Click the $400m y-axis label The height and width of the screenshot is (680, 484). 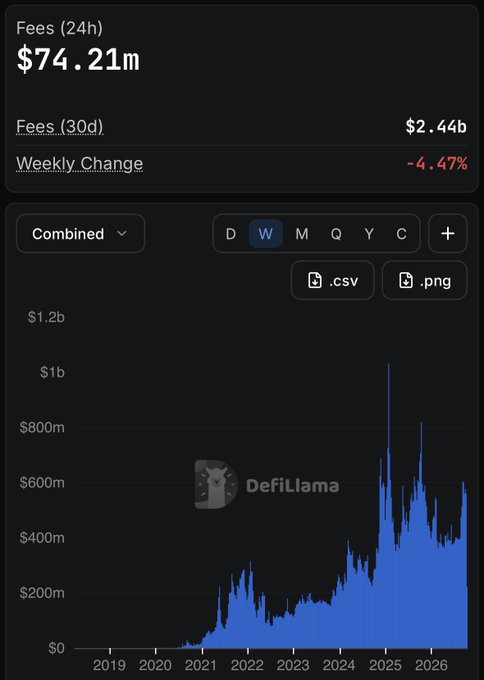click(x=42, y=538)
